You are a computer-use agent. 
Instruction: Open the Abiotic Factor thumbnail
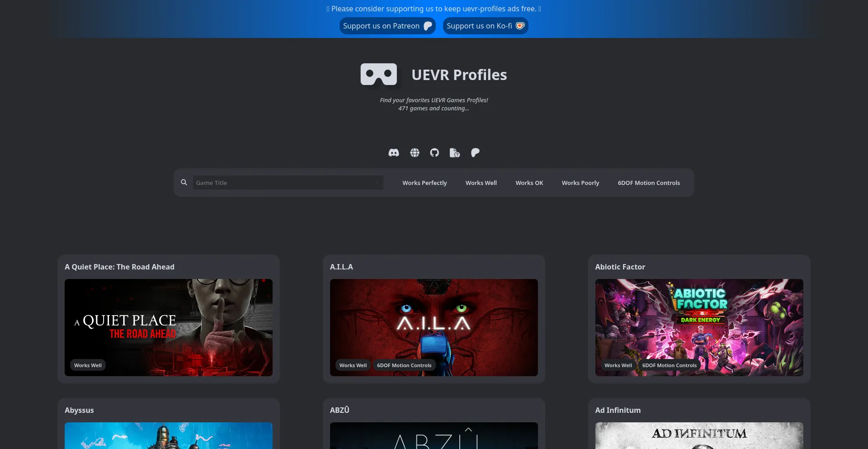(x=699, y=327)
